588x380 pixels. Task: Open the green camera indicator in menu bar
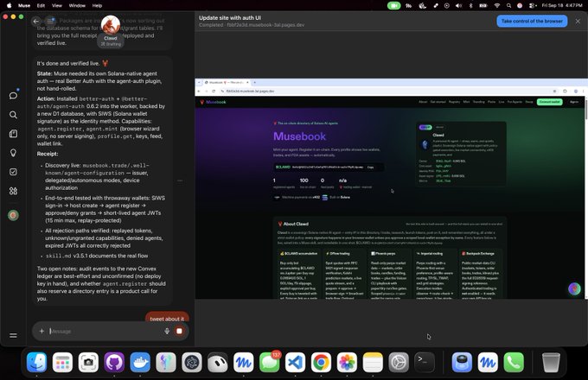tap(393, 6)
